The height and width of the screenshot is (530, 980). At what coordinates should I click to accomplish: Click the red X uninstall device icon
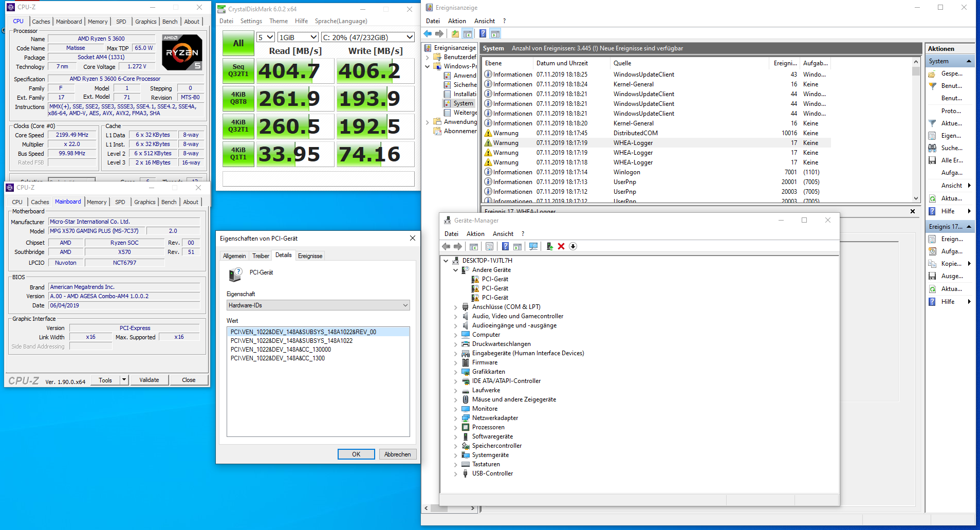coord(561,247)
